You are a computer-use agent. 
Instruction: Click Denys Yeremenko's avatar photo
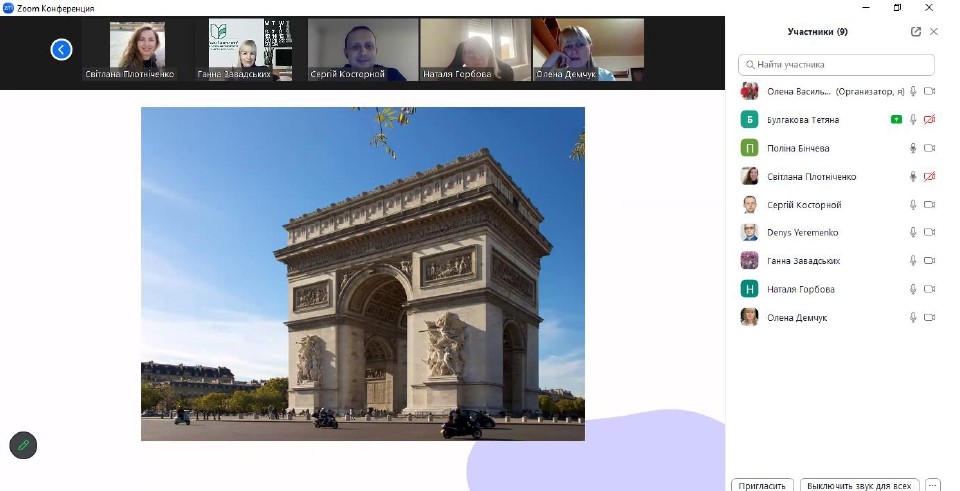click(749, 232)
